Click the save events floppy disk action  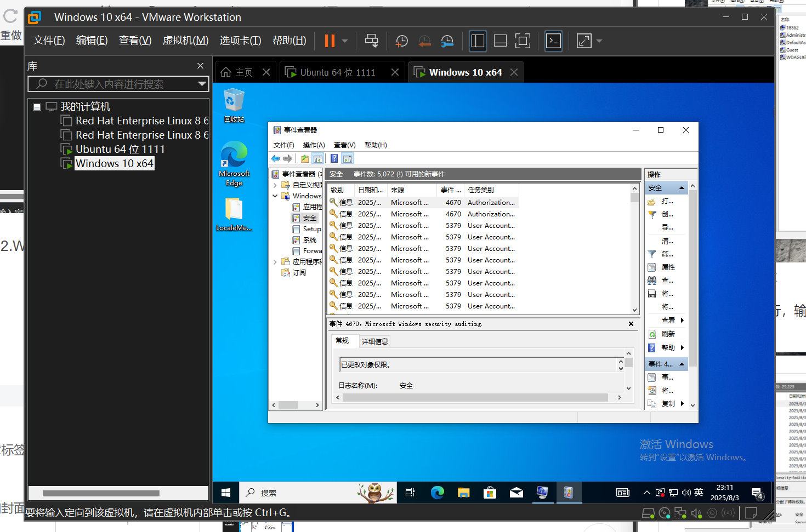[x=652, y=294]
